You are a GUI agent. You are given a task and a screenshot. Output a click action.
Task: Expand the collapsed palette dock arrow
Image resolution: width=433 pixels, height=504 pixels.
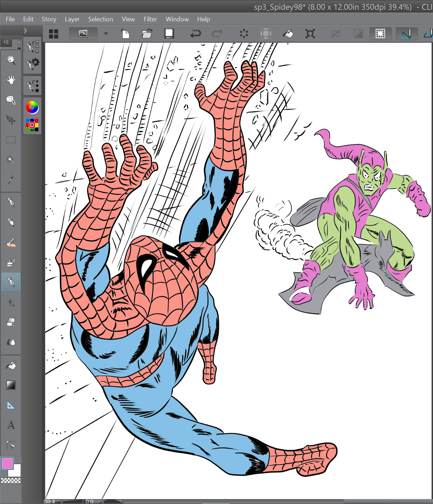(x=26, y=31)
